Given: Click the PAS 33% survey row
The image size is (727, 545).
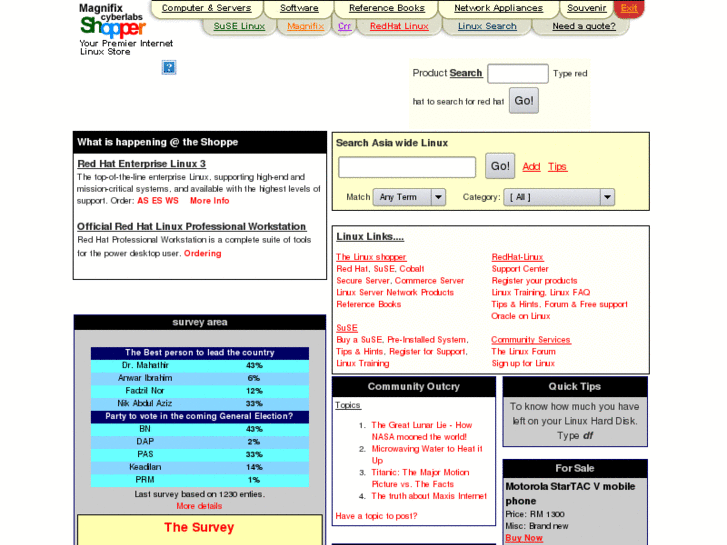Looking at the screenshot, I should tap(200, 454).
